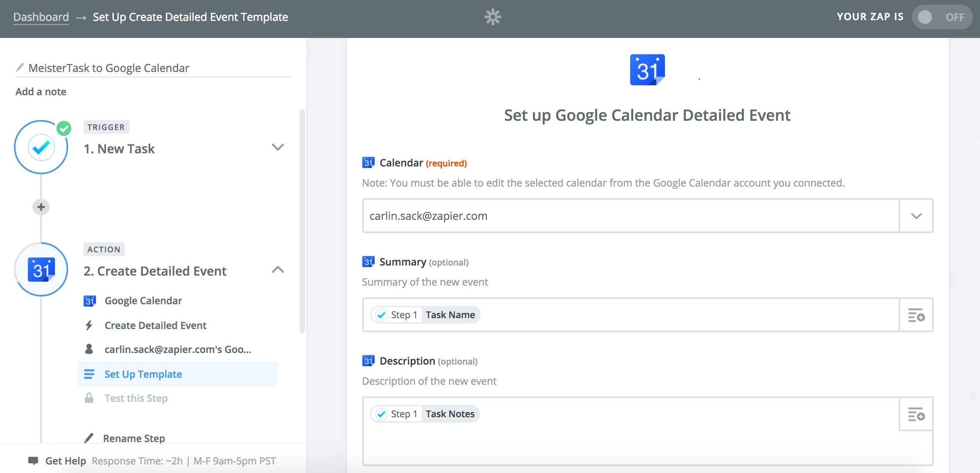Click the small calendar icon beside Google Calendar
Viewport: 980px width, 473px height.
[90, 301]
